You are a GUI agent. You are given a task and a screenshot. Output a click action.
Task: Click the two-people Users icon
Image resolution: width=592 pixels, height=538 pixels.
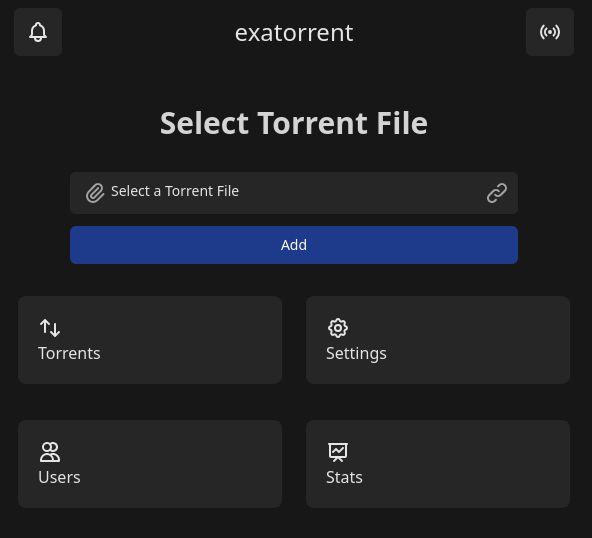(x=50, y=452)
